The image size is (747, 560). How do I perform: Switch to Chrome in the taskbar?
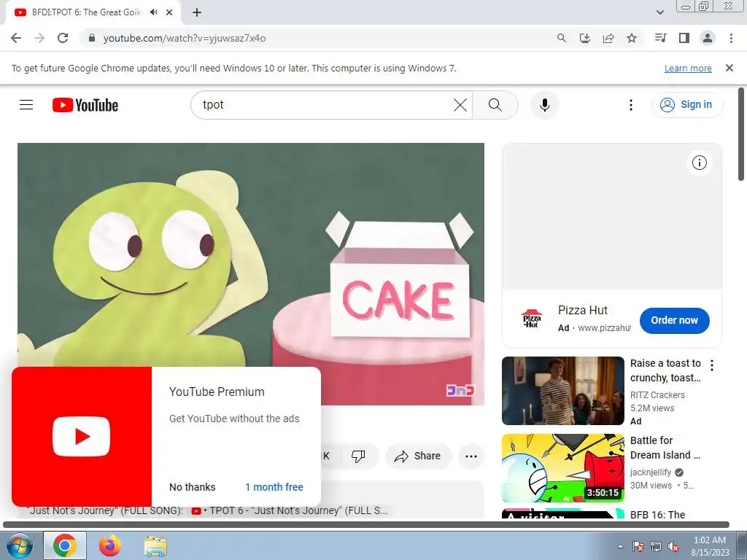click(x=65, y=545)
